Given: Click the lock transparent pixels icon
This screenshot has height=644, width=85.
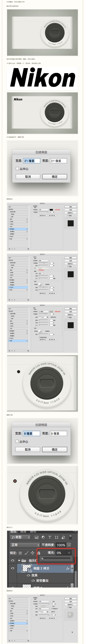Looking at the screenshot, I should (20, 553).
